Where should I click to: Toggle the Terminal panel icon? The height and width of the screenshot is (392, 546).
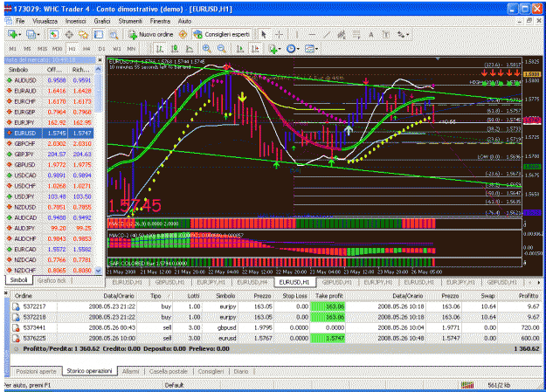pyautogui.click(x=99, y=34)
